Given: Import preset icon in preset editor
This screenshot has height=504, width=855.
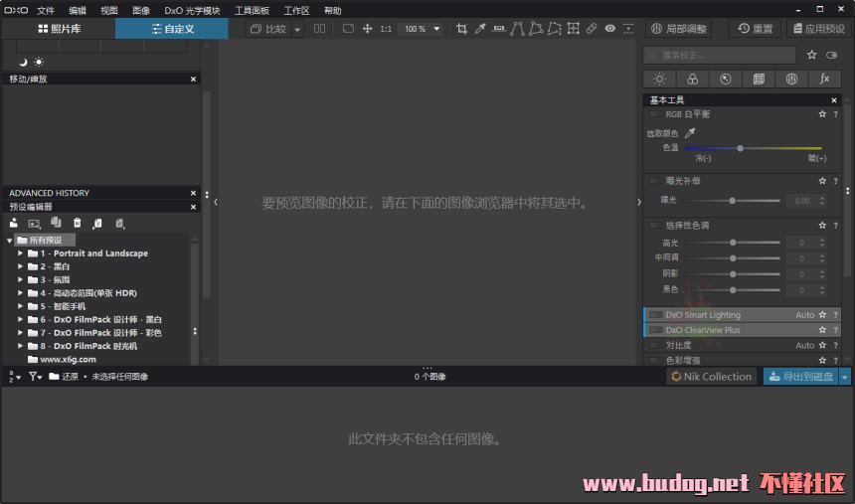Looking at the screenshot, I should tap(14, 223).
